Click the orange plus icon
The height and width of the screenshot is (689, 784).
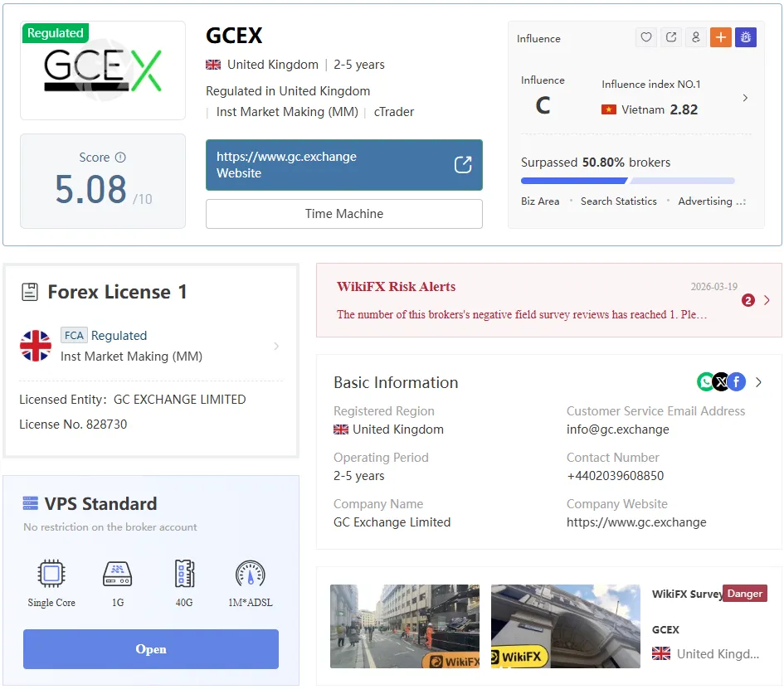coord(720,37)
